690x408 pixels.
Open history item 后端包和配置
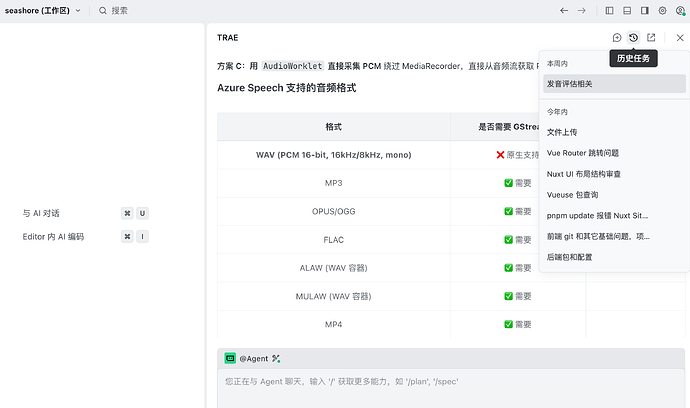[x=614, y=257]
